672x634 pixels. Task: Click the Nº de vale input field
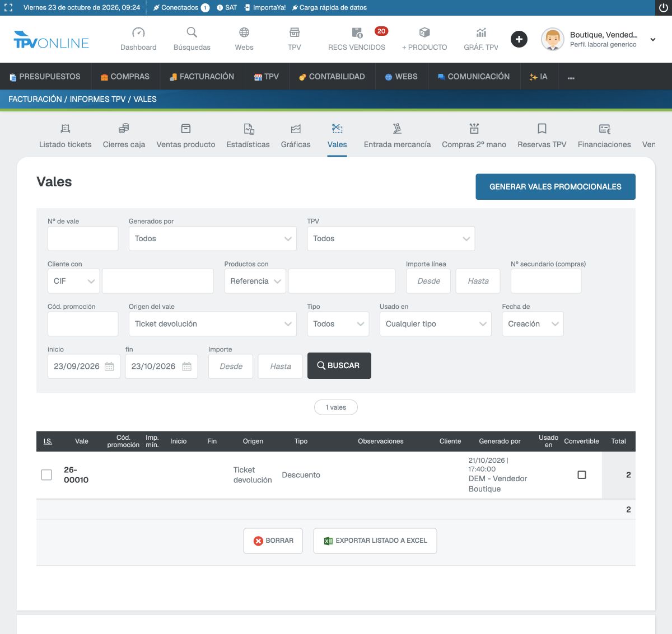[83, 238]
